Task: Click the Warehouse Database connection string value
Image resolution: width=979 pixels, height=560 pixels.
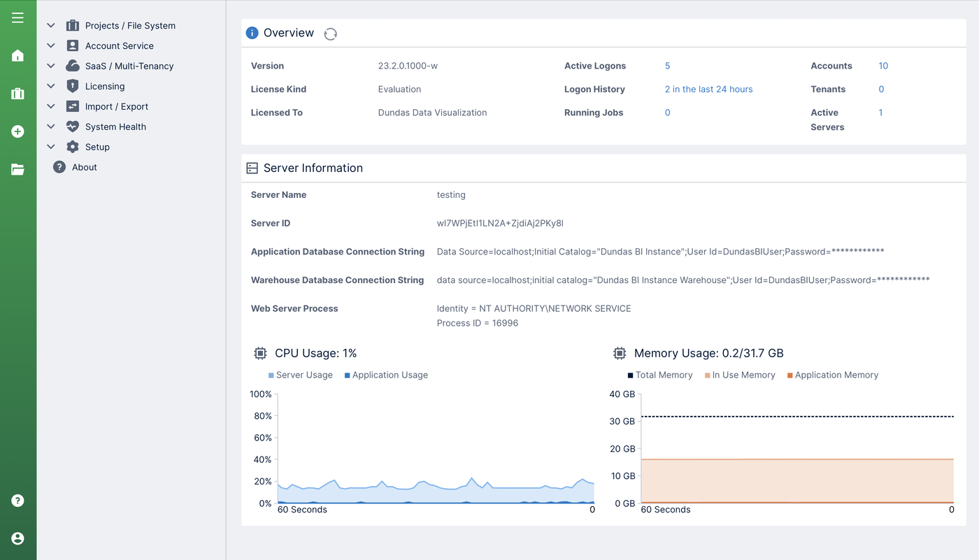Action: tap(683, 280)
